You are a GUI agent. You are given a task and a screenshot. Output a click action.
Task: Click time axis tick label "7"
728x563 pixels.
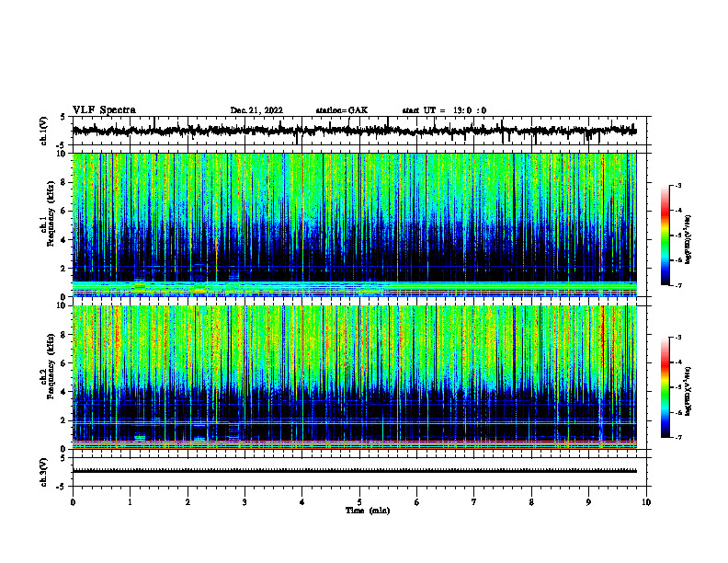coord(474,502)
